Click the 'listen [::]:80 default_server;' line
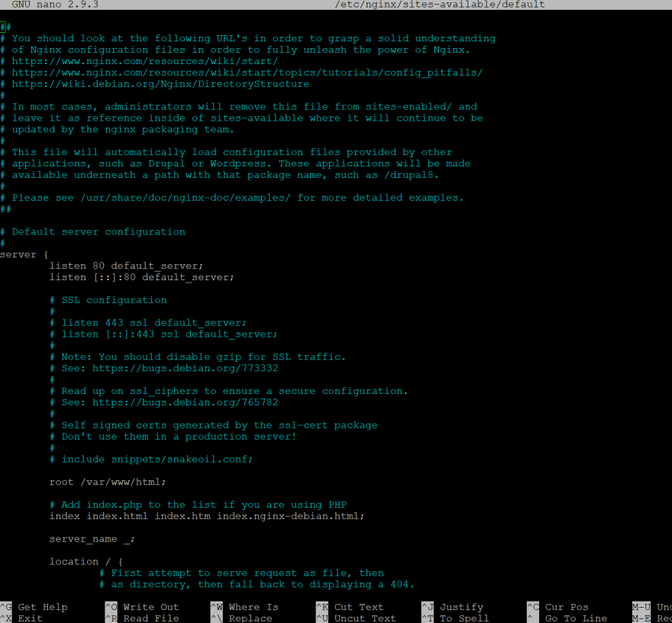The height and width of the screenshot is (623, 672). [x=141, y=277]
